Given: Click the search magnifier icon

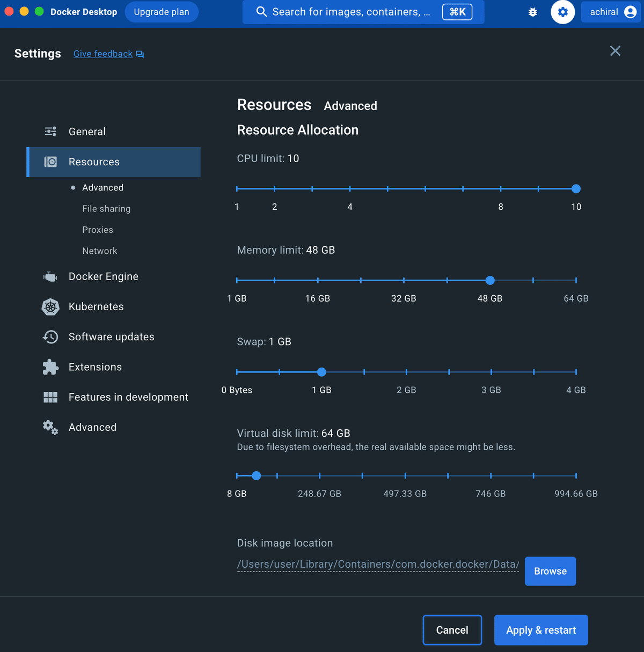Looking at the screenshot, I should (x=261, y=12).
